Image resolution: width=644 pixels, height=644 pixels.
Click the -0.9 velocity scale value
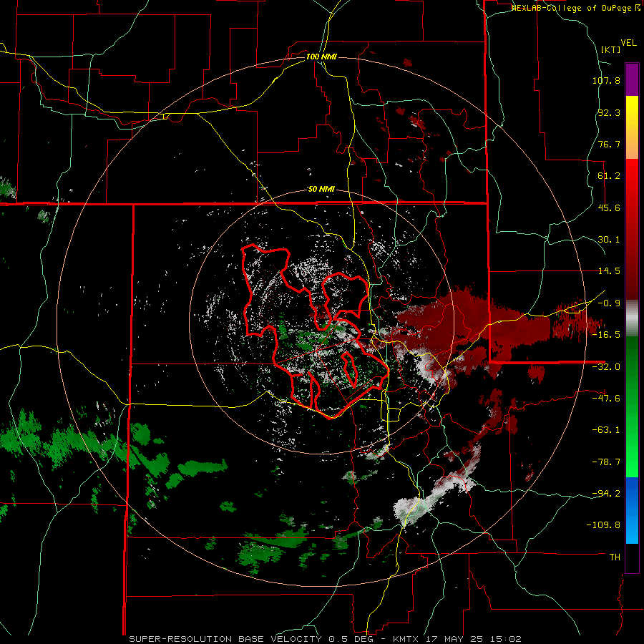coord(609,303)
